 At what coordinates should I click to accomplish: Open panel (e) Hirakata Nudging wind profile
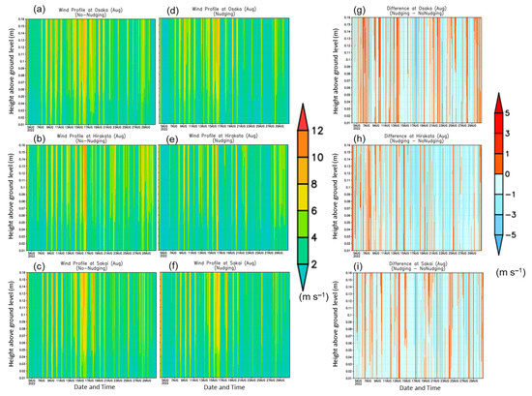pyautogui.click(x=223, y=198)
